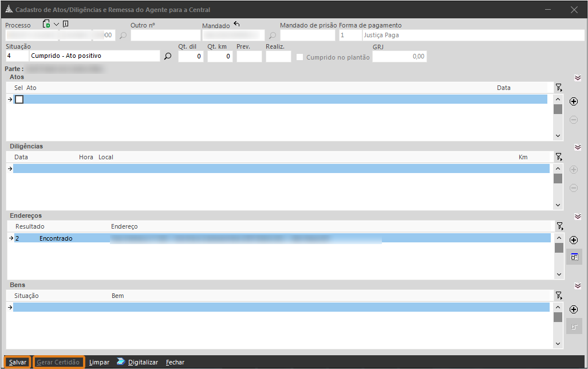The height and width of the screenshot is (369, 588).
Task: Click the Salvar button
Action: point(18,362)
